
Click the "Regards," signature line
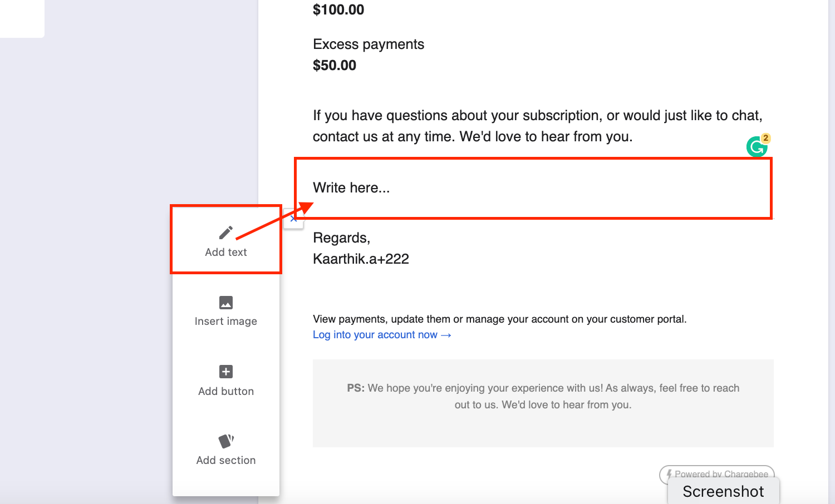tap(341, 238)
